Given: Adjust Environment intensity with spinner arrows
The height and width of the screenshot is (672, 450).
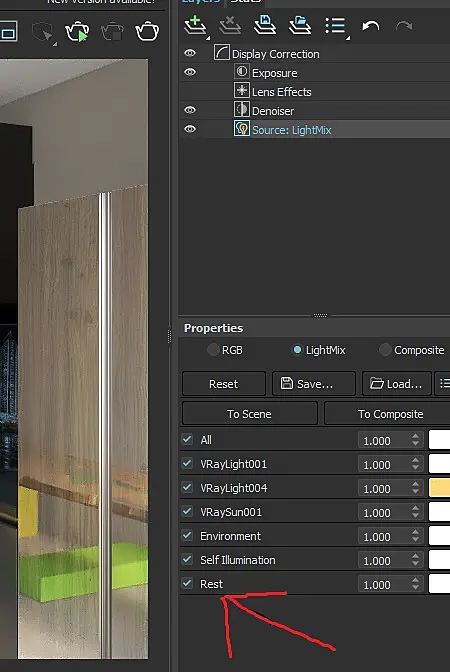Looking at the screenshot, I should click(416, 536).
